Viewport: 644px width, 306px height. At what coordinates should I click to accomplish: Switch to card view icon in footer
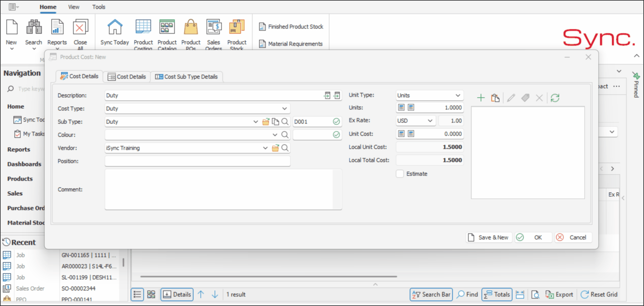point(151,295)
